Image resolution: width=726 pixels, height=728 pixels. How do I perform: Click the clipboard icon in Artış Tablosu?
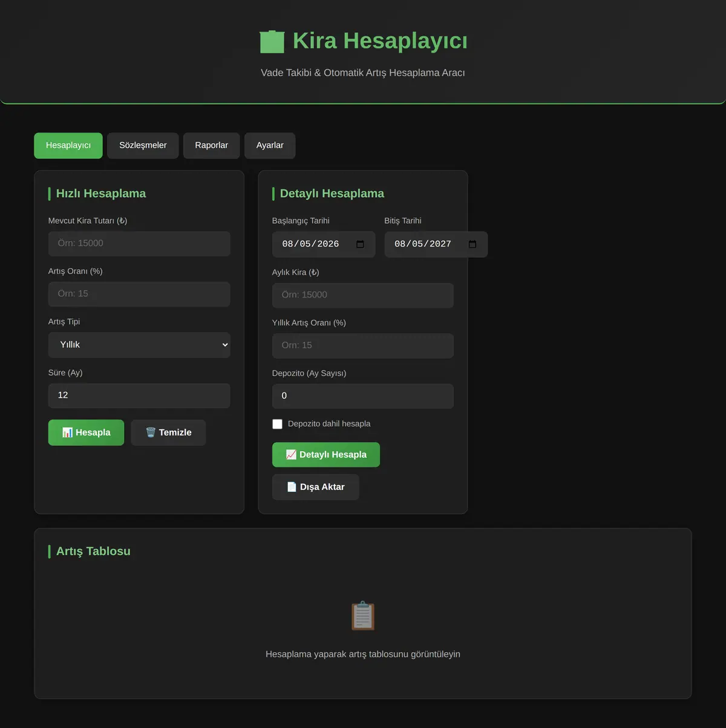point(363,616)
